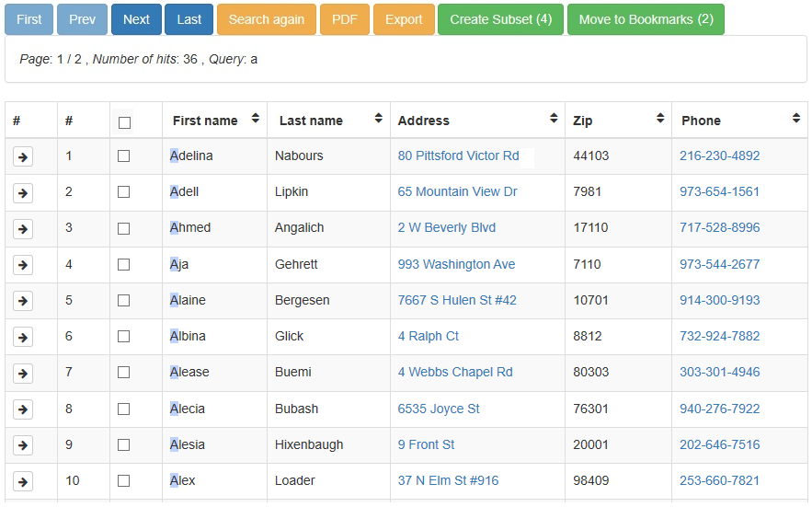The width and height of the screenshot is (812, 507).
Task: Open address 65 Mountain View Dr
Action: pos(457,191)
